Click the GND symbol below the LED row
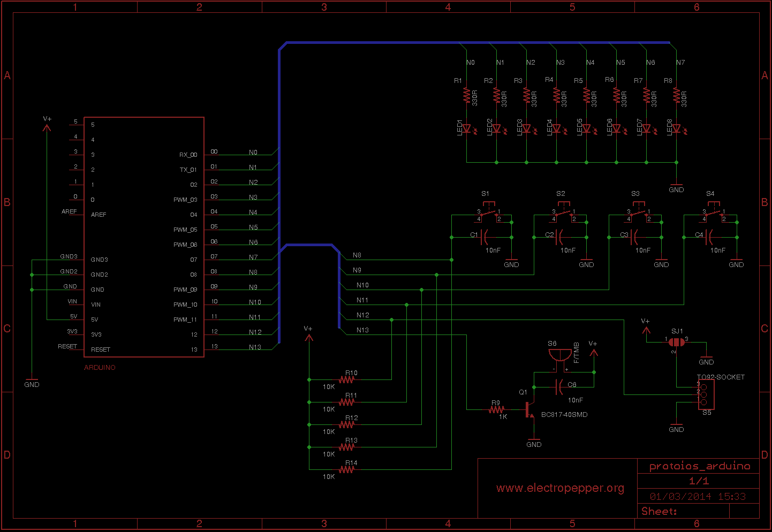Image resolution: width=772 pixels, height=532 pixels. coord(676,188)
